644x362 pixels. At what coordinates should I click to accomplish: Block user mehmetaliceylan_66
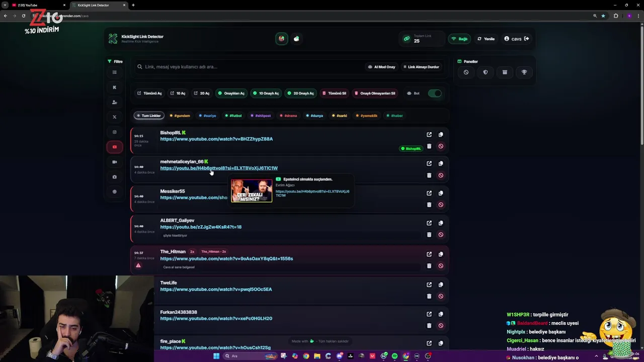tap(441, 175)
